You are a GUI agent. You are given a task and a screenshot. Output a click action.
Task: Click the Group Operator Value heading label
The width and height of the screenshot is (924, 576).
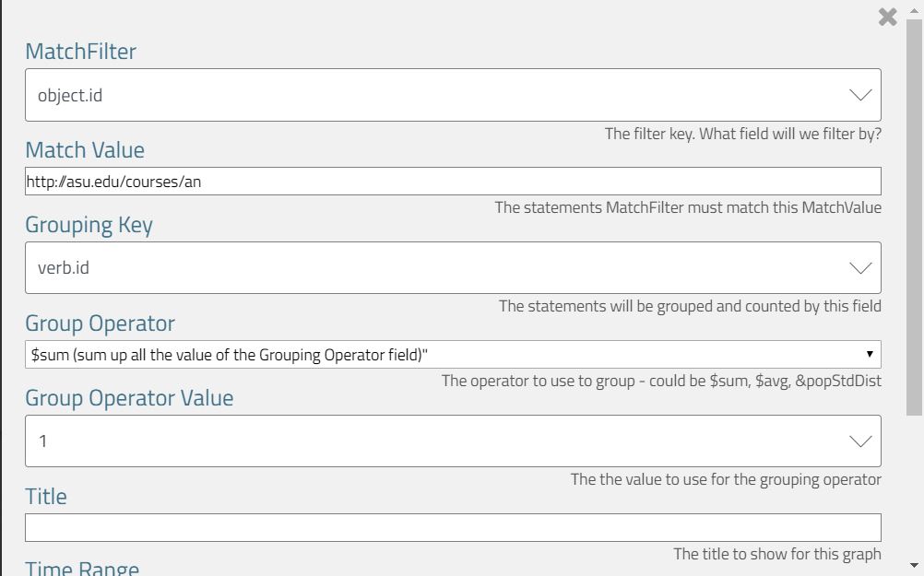point(129,398)
